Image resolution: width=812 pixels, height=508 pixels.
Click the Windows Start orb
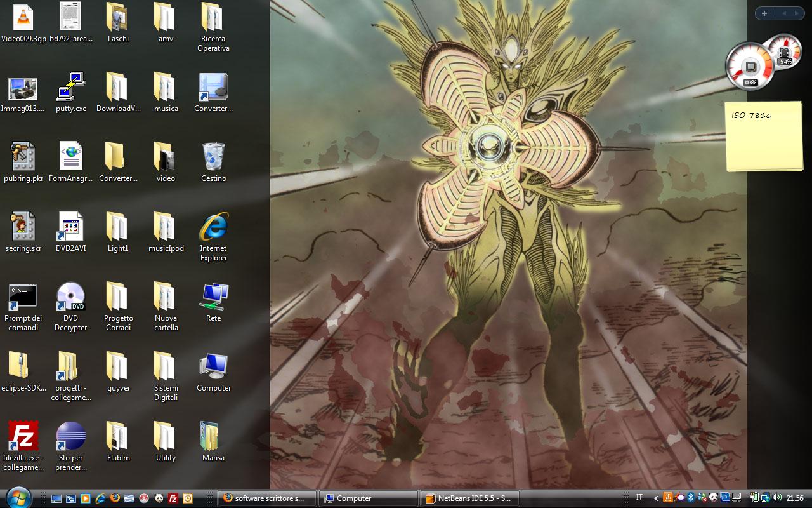point(18,497)
